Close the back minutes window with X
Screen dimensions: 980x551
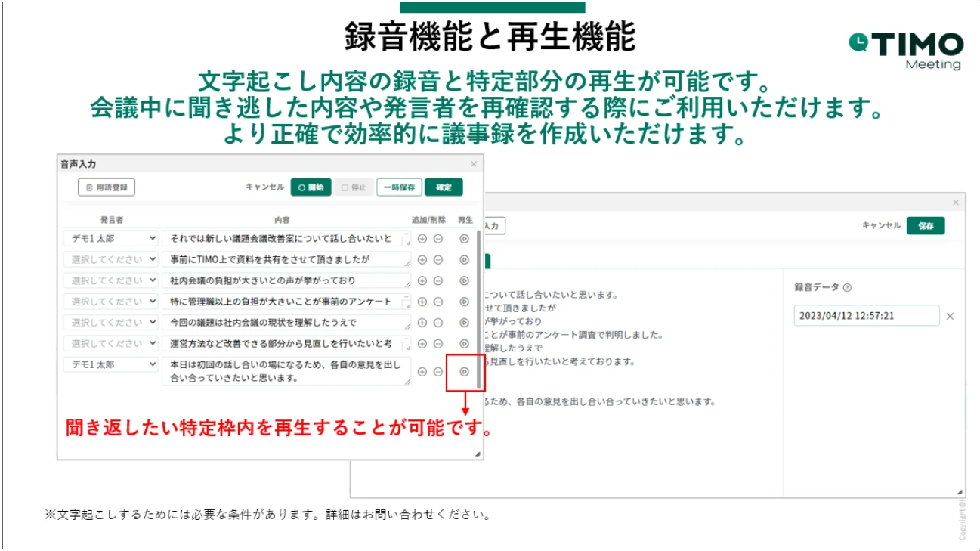pos(955,203)
